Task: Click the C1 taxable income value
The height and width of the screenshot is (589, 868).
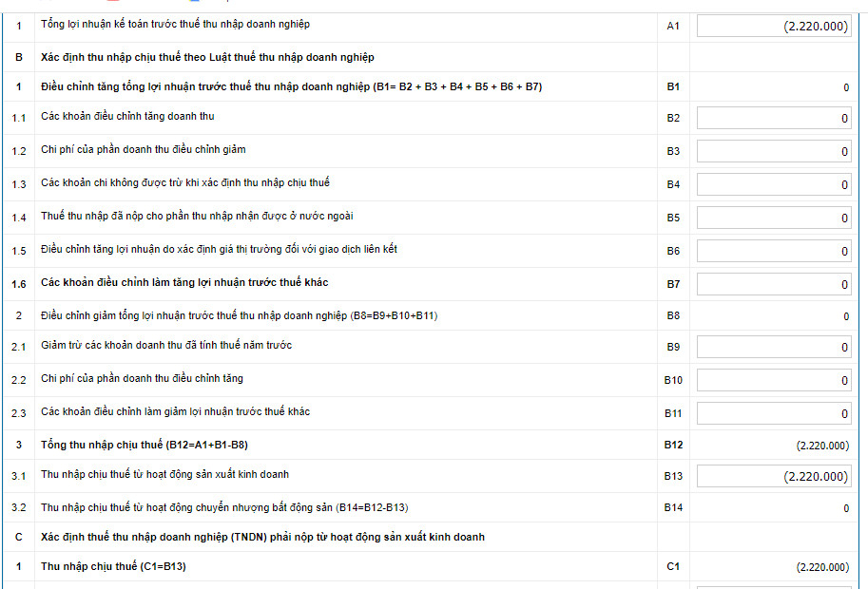Action: point(822,567)
